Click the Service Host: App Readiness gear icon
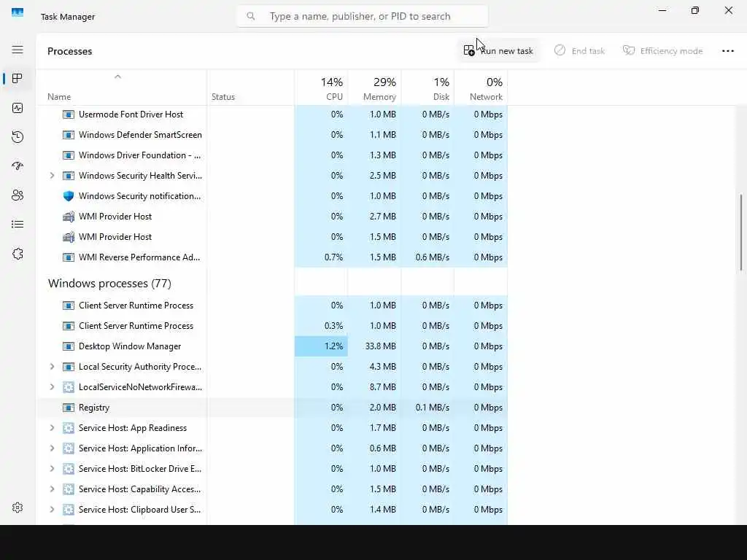The image size is (747, 560). (69, 428)
